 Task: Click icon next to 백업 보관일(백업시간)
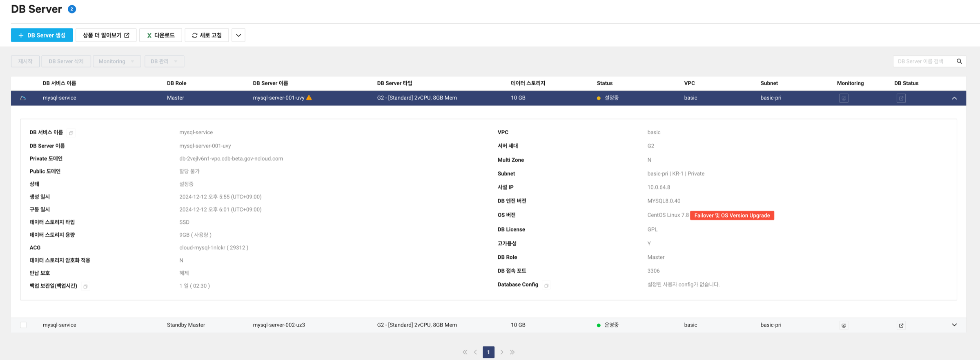click(85, 287)
